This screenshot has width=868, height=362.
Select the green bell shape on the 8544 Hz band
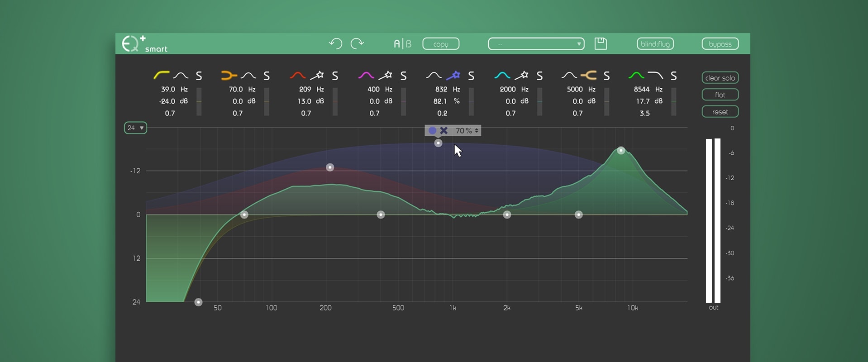[x=636, y=75]
